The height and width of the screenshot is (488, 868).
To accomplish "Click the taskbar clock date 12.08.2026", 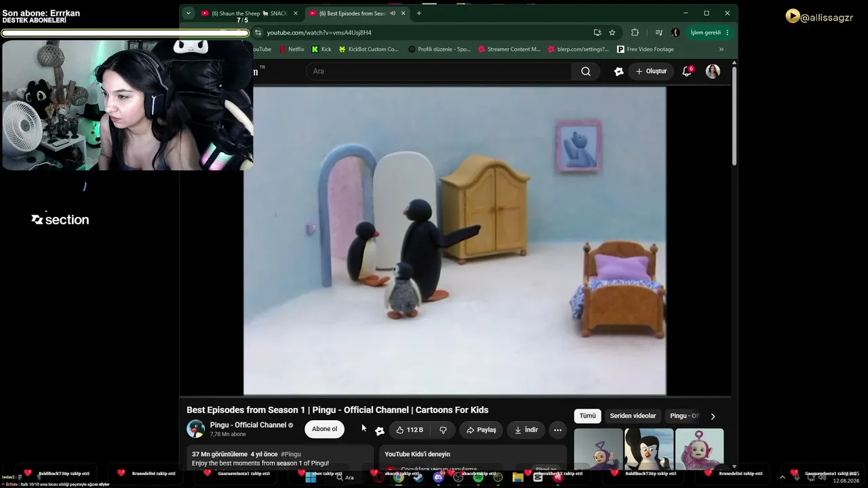I will point(846,481).
